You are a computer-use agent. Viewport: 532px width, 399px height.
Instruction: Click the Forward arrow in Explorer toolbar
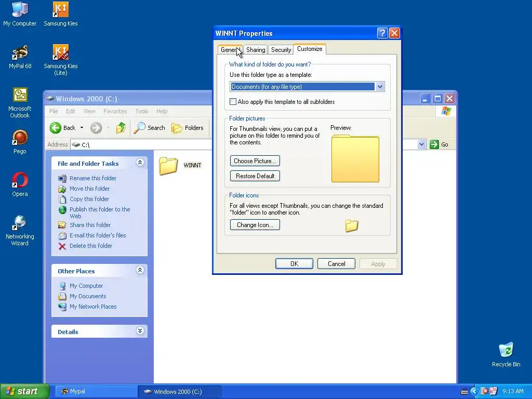pos(96,128)
